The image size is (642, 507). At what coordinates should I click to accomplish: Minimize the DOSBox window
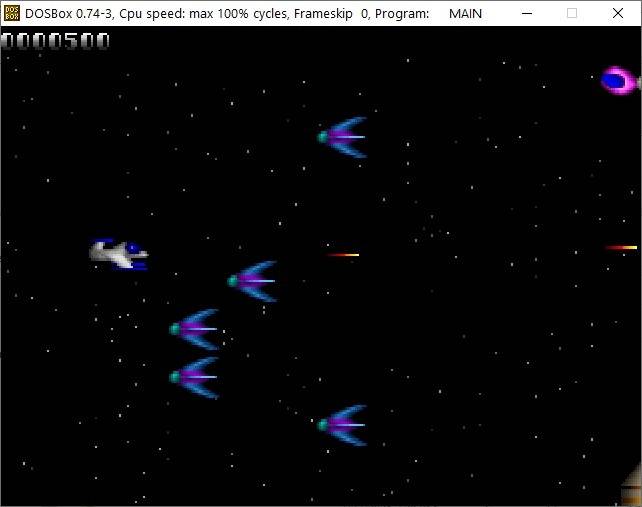pos(527,14)
